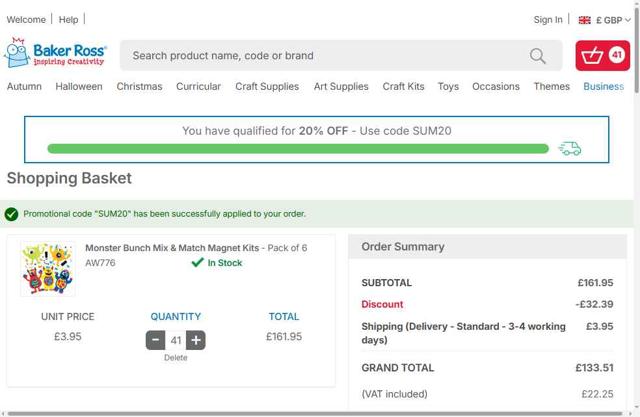Viewport: 640px width, 417px height.
Task: Click the delivery truck icon in promo banner
Action: 570,149
